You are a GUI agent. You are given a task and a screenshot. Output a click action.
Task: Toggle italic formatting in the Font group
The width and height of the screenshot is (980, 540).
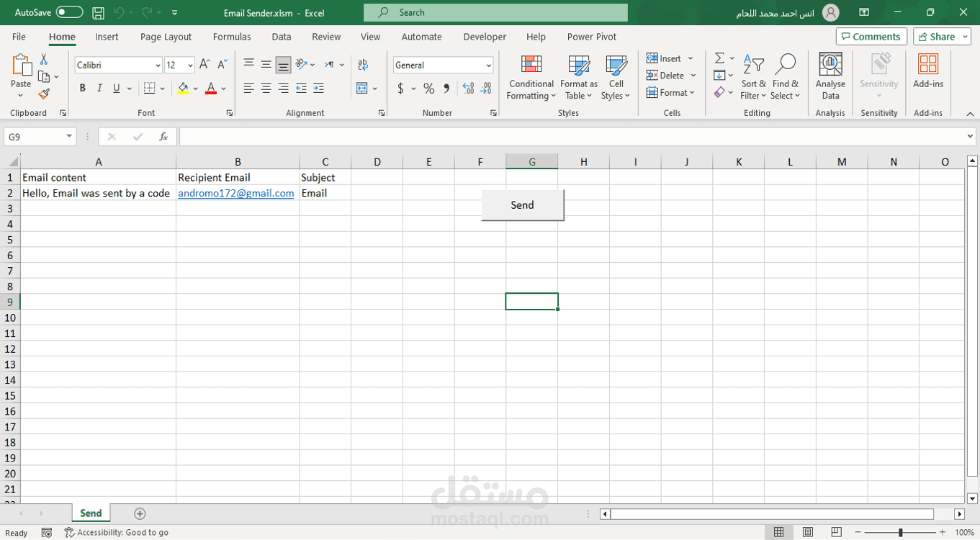tap(99, 88)
